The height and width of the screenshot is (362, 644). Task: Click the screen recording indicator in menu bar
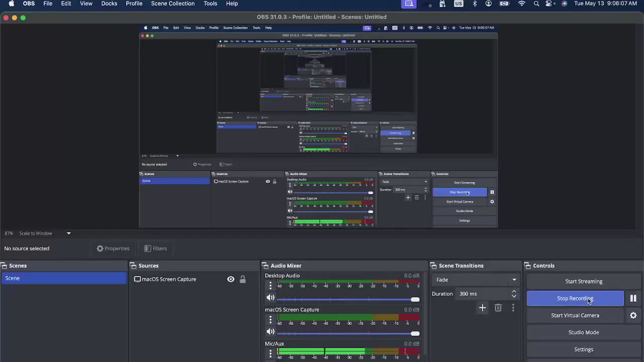point(409,4)
